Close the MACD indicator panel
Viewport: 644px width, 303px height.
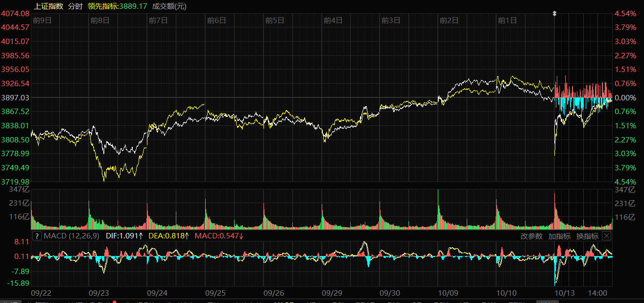tap(606, 236)
